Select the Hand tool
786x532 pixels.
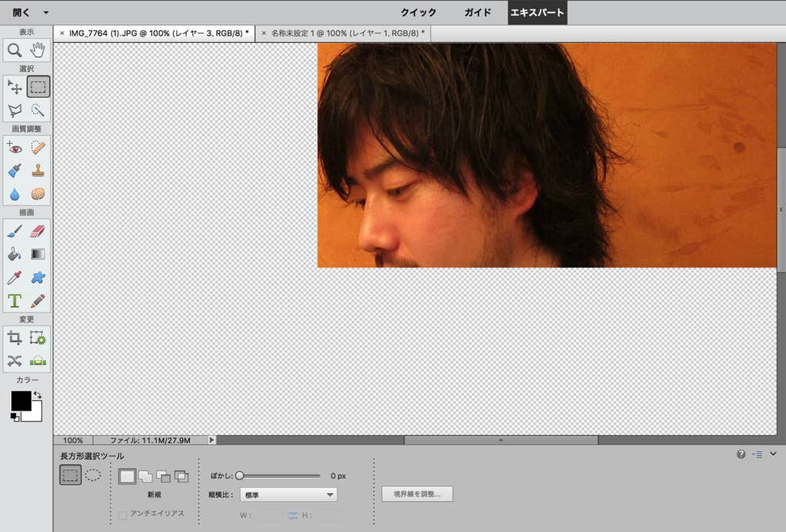(x=38, y=51)
